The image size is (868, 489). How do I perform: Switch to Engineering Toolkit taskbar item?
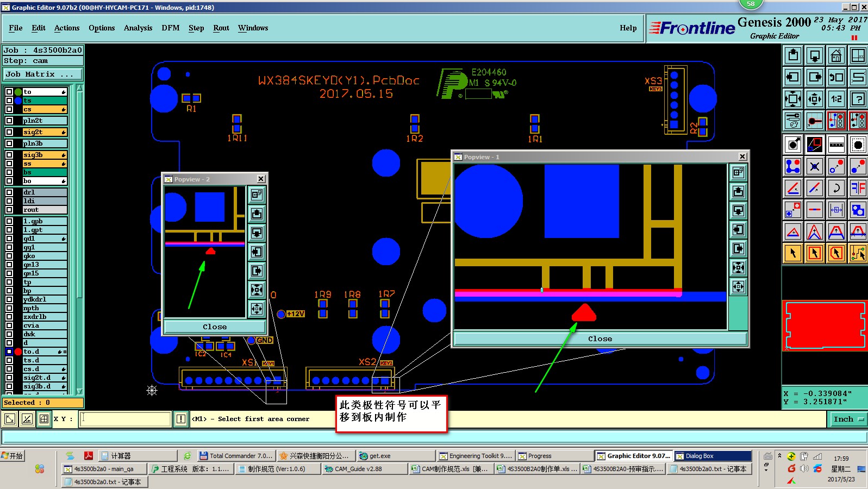coord(475,456)
